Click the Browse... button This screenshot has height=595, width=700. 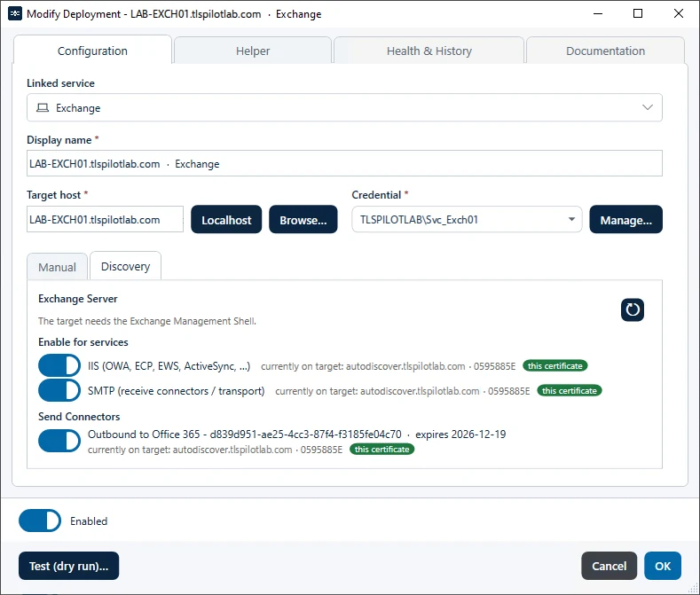pos(303,220)
